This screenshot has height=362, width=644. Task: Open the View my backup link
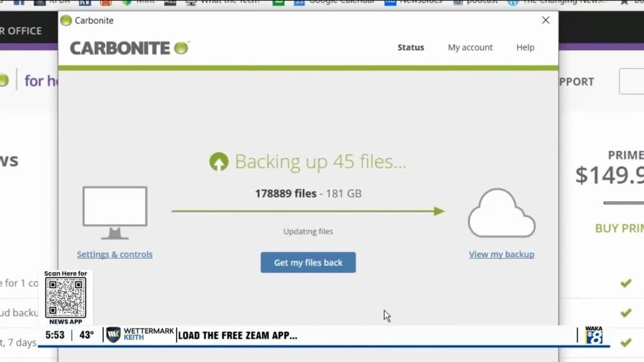[501, 254]
